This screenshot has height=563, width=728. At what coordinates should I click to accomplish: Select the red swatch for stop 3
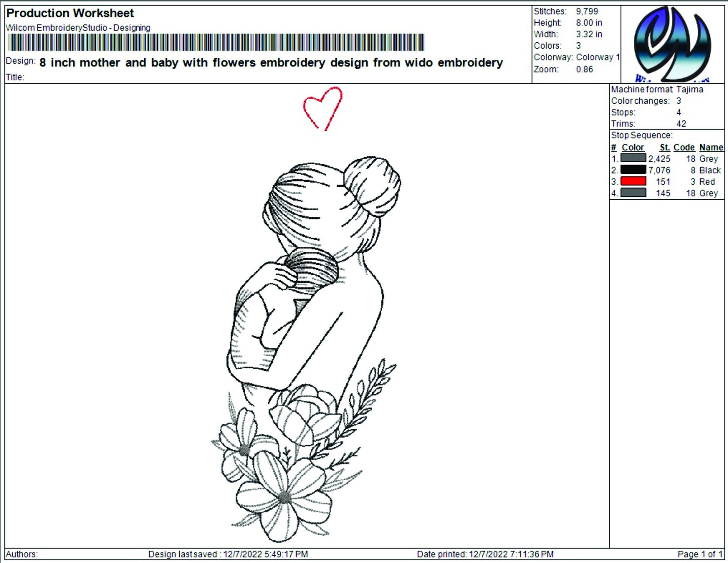633,181
